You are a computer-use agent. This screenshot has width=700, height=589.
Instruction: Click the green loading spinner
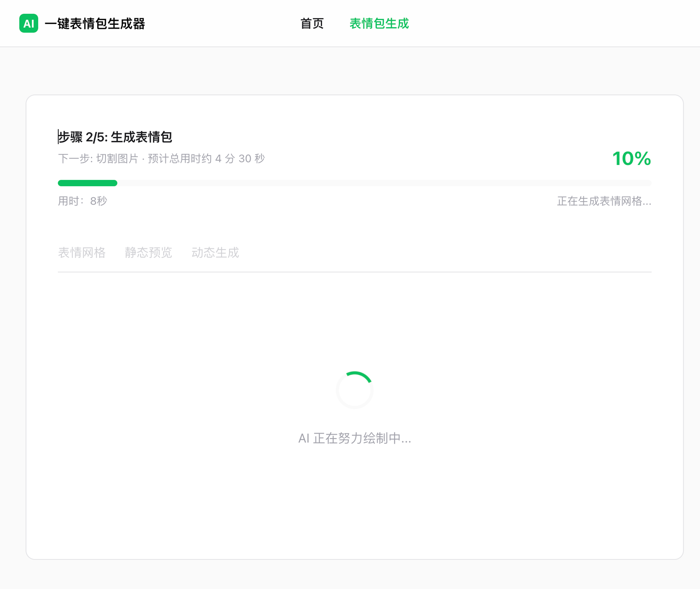click(x=354, y=390)
